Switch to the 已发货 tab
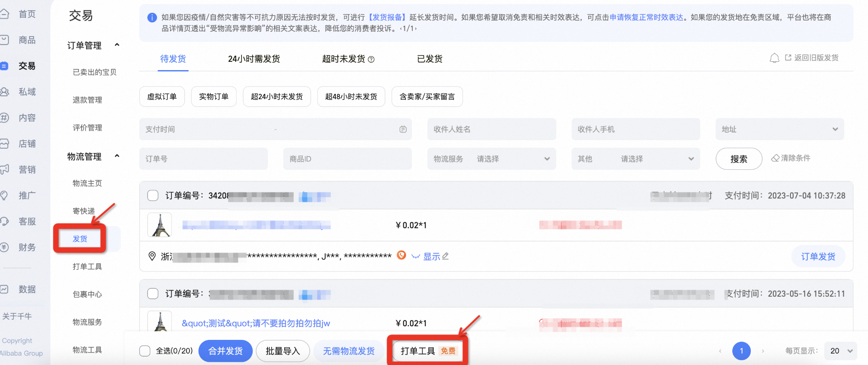The height and width of the screenshot is (365, 868). (x=430, y=59)
